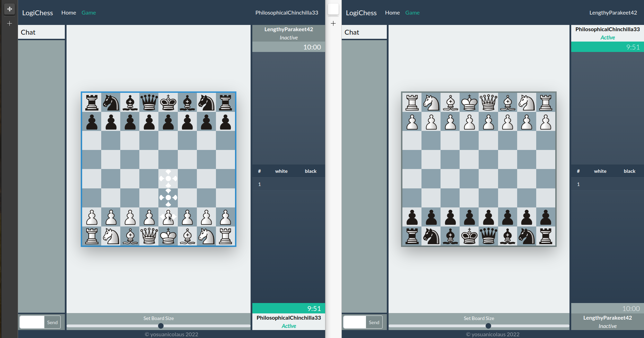Click the white tab square above right sidebar
This screenshot has height=338, width=644.
[333, 9]
